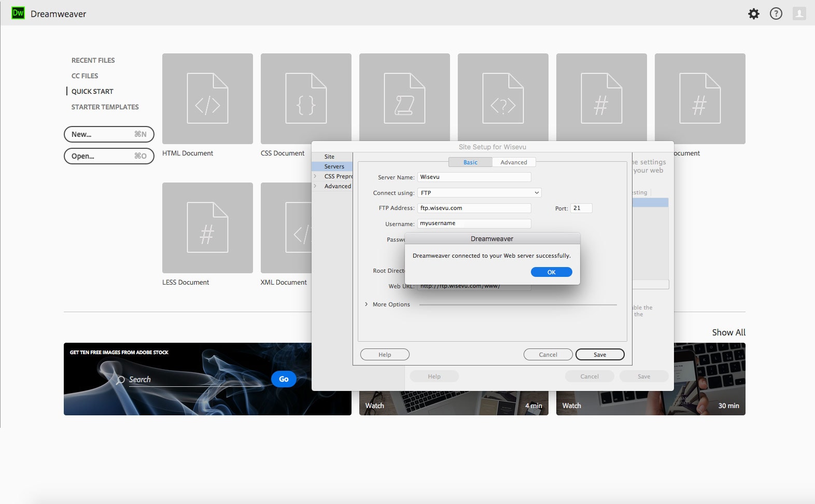Viewport: 815px width, 504px height.
Task: Create a new LESS Document
Action: [x=207, y=228]
